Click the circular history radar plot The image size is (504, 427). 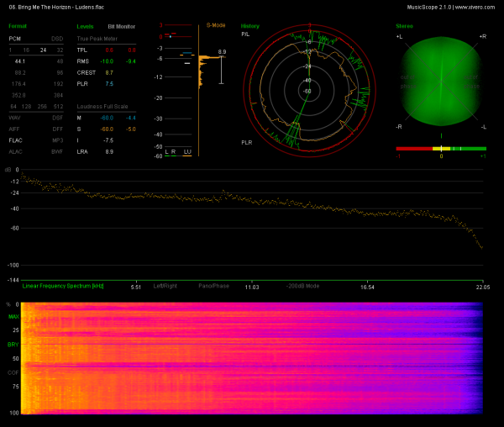click(309, 91)
